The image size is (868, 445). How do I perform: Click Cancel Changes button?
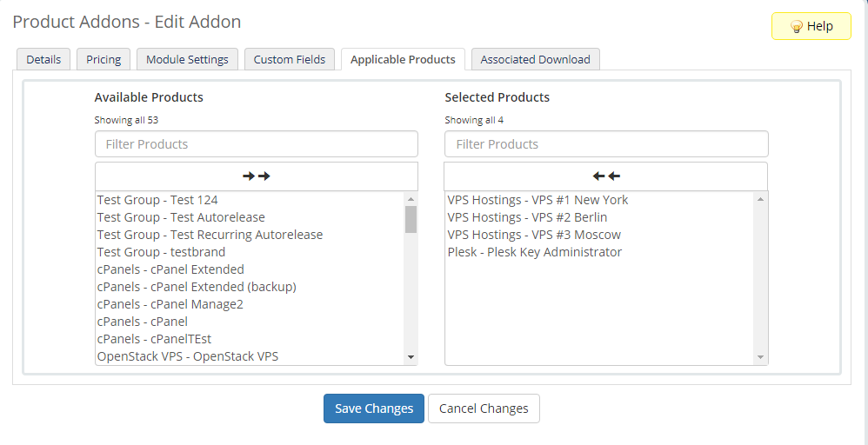click(484, 408)
